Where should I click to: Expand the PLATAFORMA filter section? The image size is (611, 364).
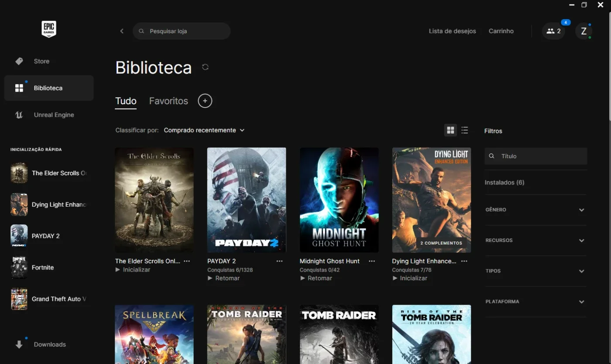coord(535,302)
